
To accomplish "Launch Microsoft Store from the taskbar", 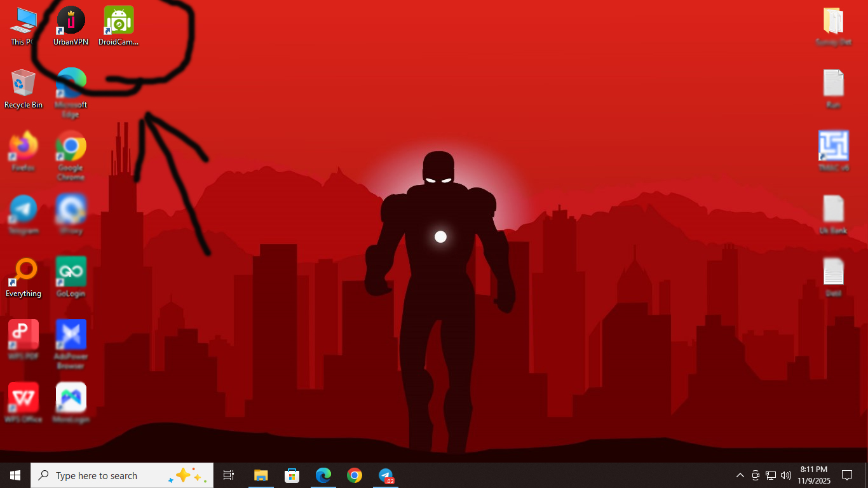I will click(292, 475).
